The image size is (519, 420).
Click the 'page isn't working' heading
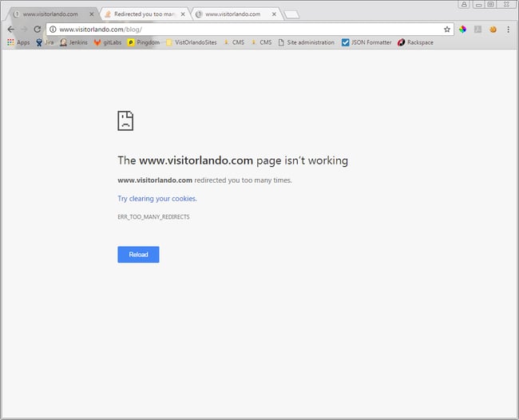pos(232,160)
